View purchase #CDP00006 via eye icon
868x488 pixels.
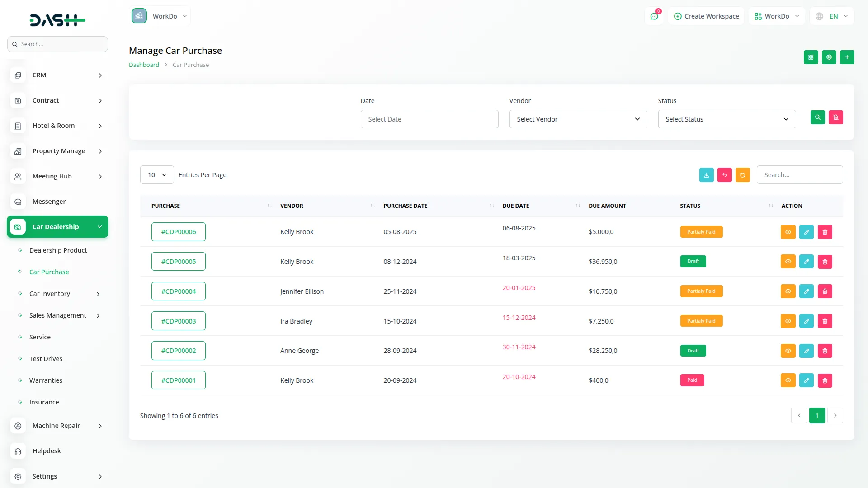pyautogui.click(x=788, y=232)
